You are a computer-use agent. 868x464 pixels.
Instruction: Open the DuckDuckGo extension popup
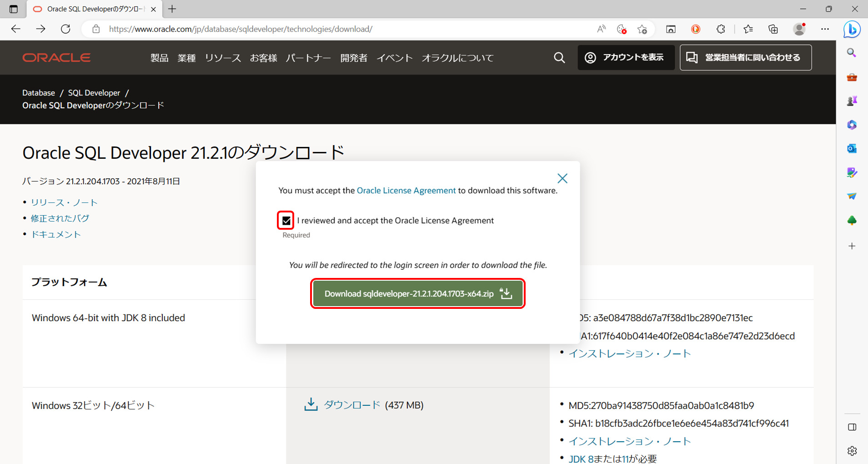click(696, 29)
